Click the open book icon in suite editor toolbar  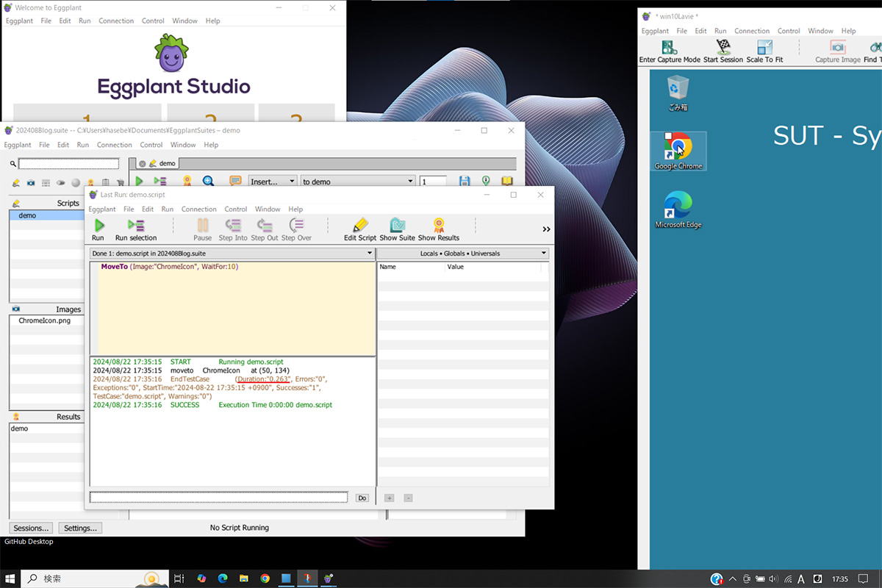point(506,181)
